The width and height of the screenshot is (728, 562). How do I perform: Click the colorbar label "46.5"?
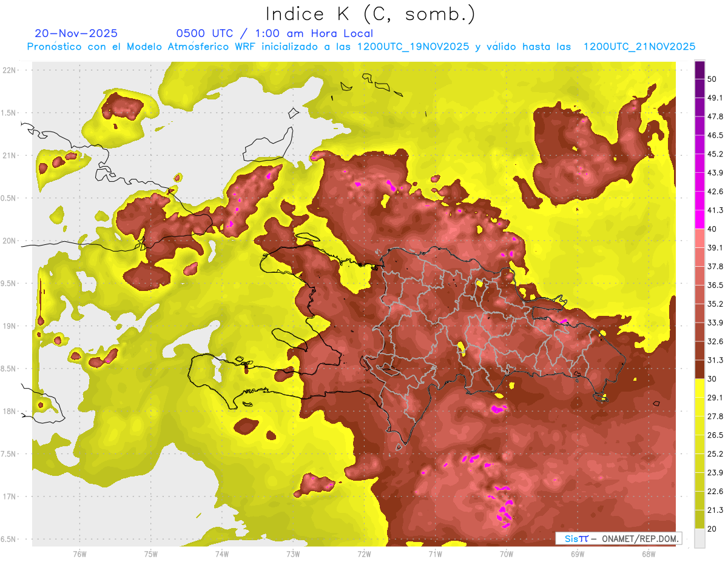click(715, 135)
